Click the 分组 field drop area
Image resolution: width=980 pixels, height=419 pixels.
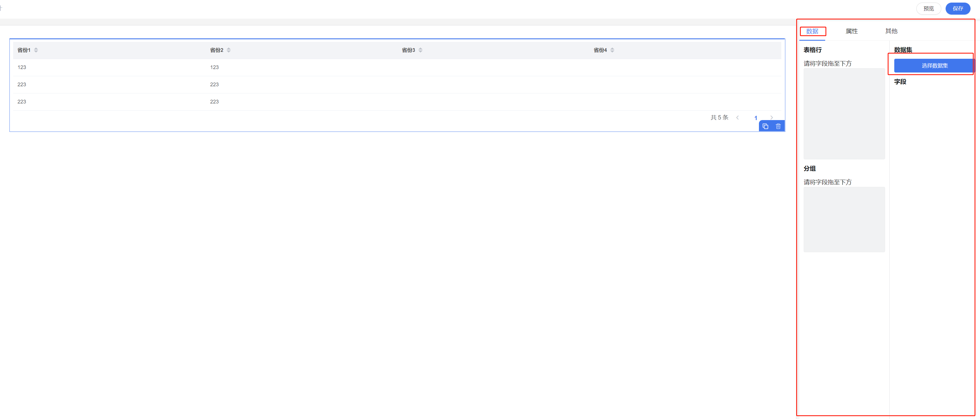[x=844, y=219]
